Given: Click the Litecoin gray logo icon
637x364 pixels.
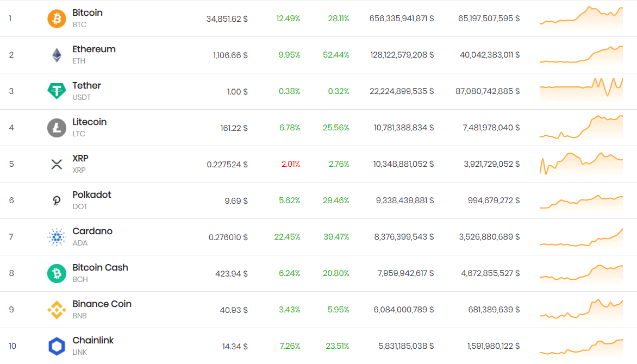Looking at the screenshot, I should click(x=57, y=128).
